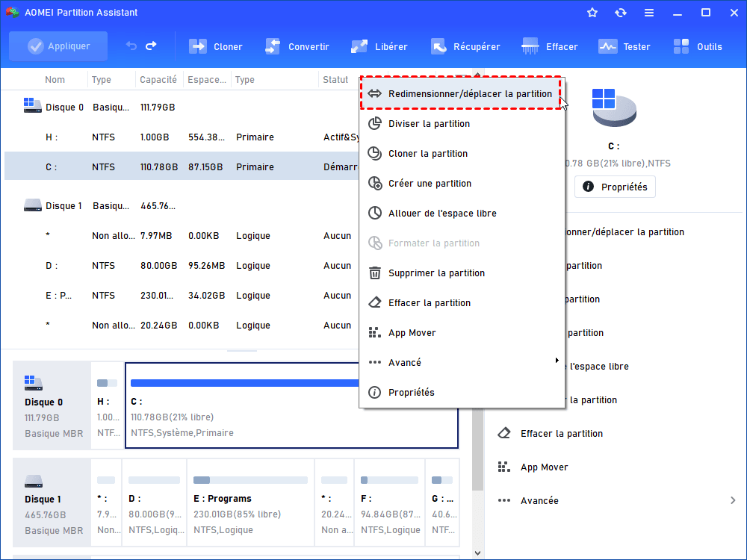Click the Nom column header
This screenshot has width=747, height=560.
coord(55,80)
